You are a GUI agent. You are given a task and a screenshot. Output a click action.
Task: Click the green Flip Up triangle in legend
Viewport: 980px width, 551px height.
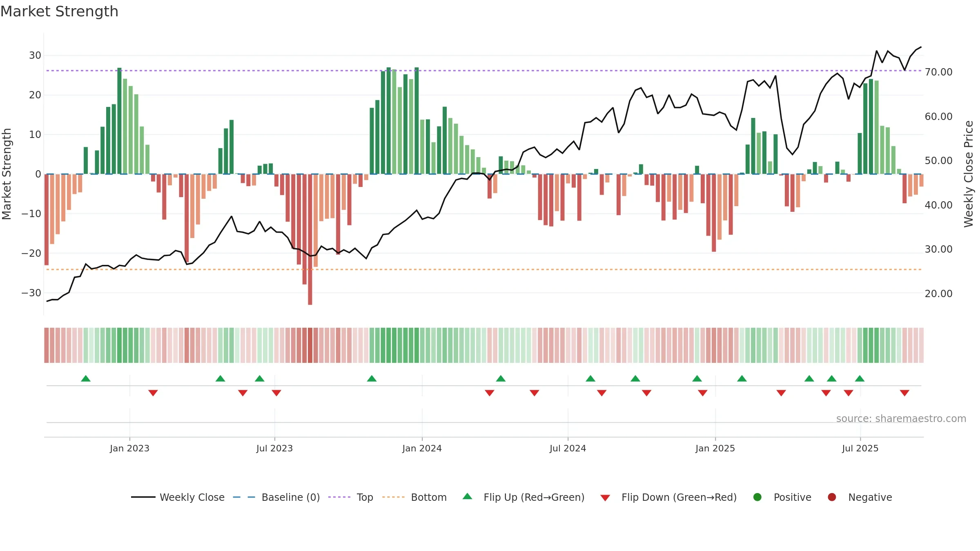pyautogui.click(x=468, y=496)
